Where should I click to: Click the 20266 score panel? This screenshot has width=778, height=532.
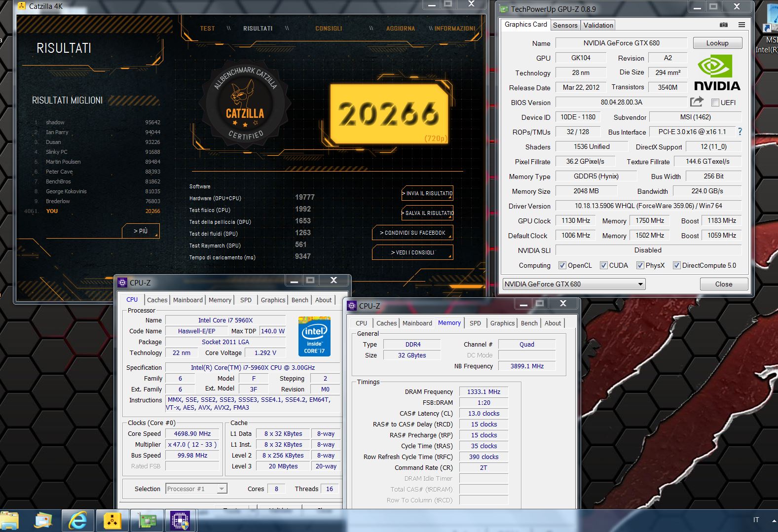point(389,114)
